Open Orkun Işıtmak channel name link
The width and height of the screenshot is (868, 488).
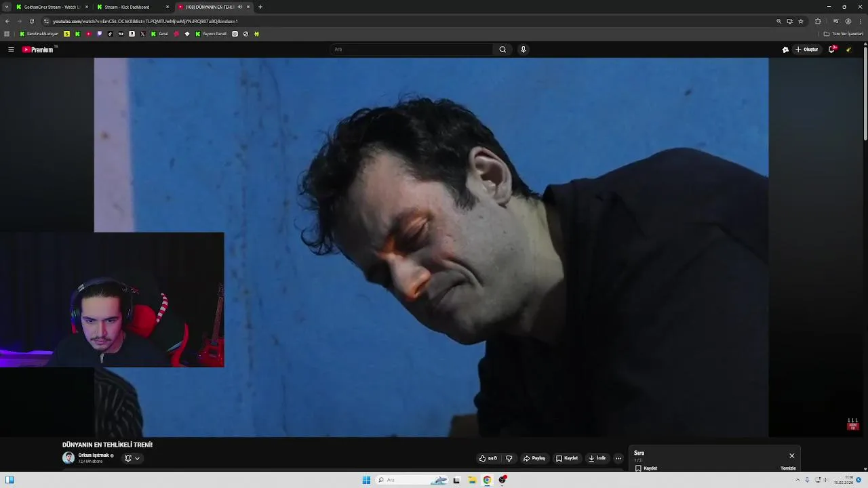[94, 455]
